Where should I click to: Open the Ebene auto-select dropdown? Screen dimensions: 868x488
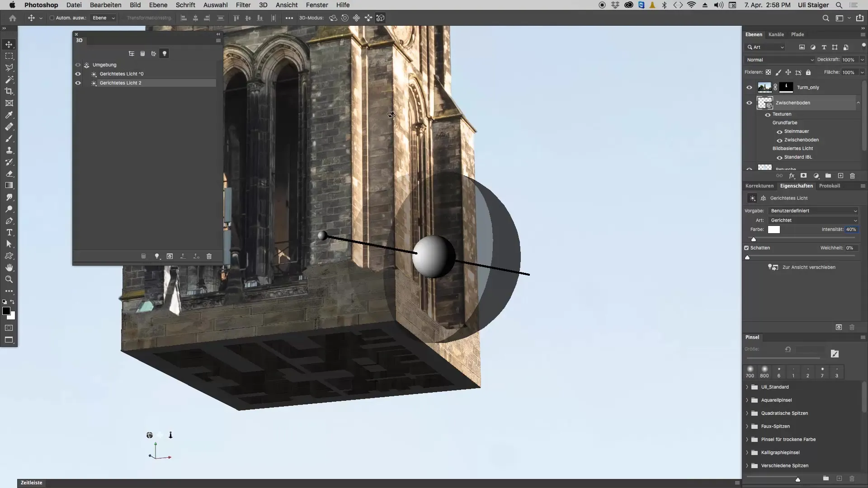tap(104, 18)
